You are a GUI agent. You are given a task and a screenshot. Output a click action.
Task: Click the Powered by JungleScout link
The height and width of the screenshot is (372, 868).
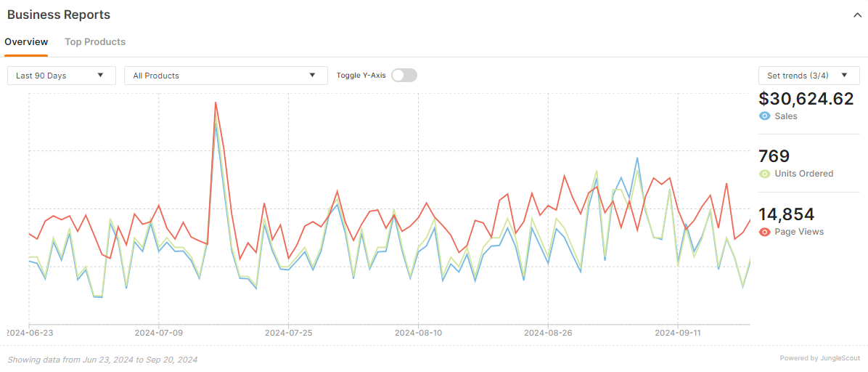click(819, 358)
